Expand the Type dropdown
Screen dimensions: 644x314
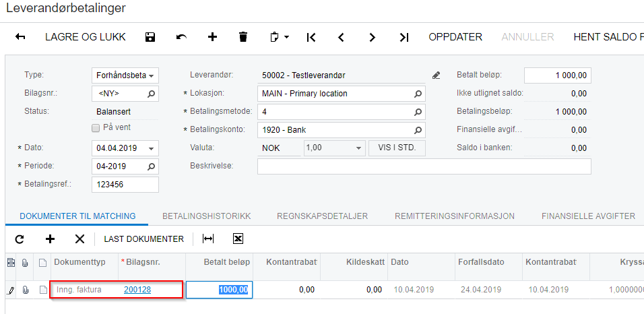tap(151, 76)
